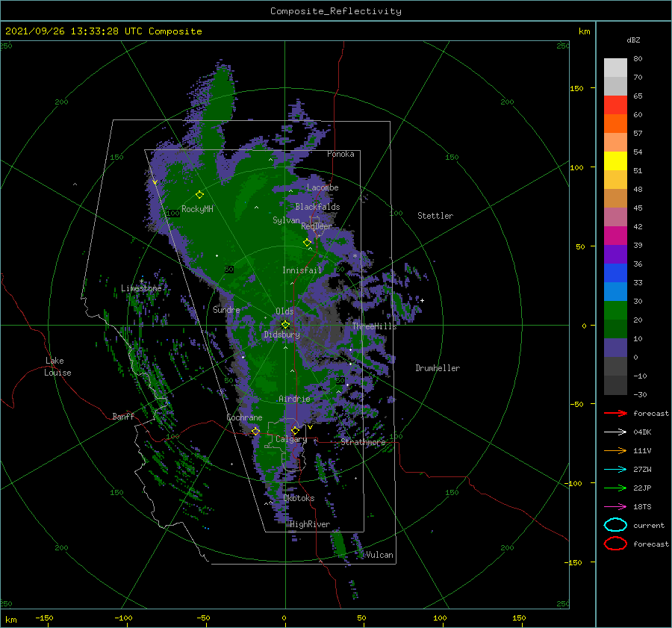Click the RedDeer city label
The width and height of the screenshot is (672, 628).
[x=317, y=226]
